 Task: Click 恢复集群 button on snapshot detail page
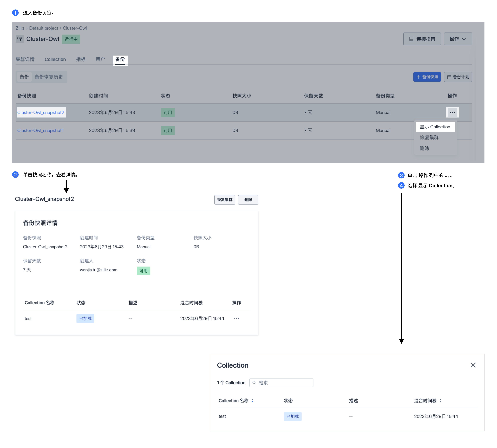225,200
